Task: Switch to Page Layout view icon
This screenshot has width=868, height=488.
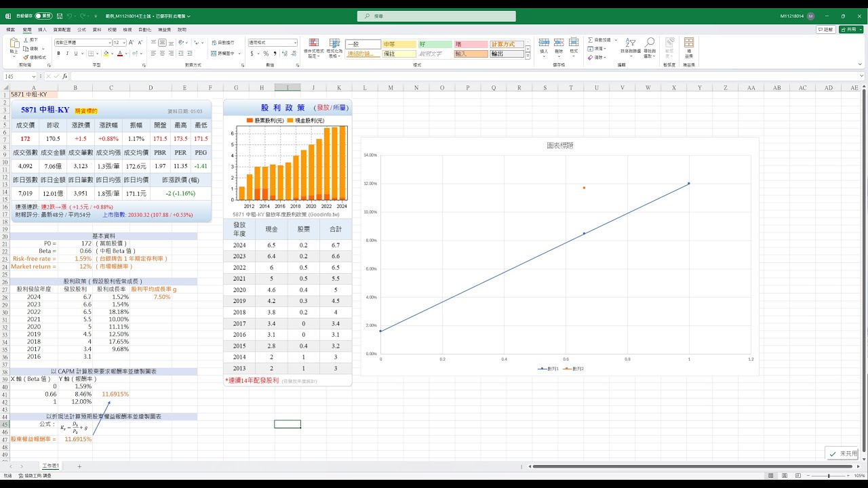Action: [783, 476]
